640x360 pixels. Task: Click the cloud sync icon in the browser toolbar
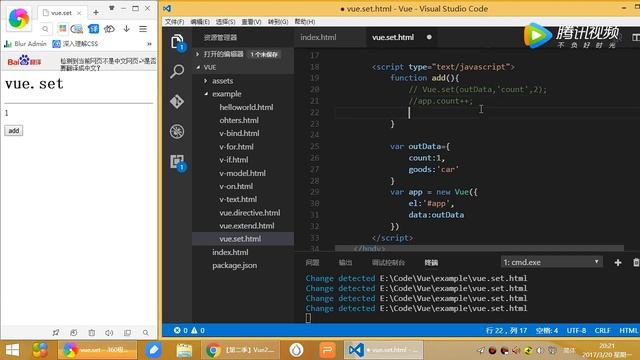[109, 29]
